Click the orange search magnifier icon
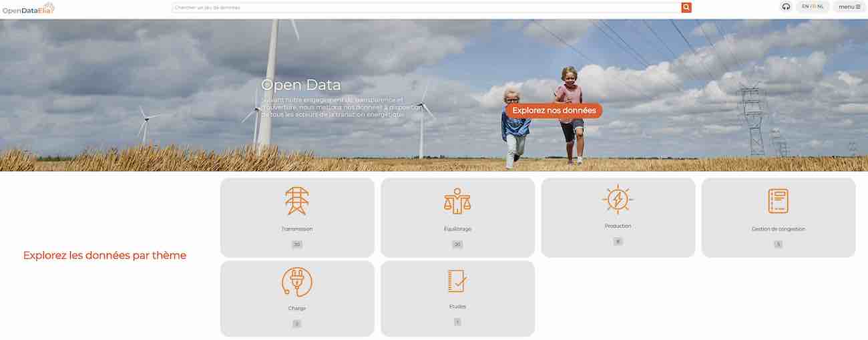The width and height of the screenshot is (868, 340). pyautogui.click(x=686, y=7)
